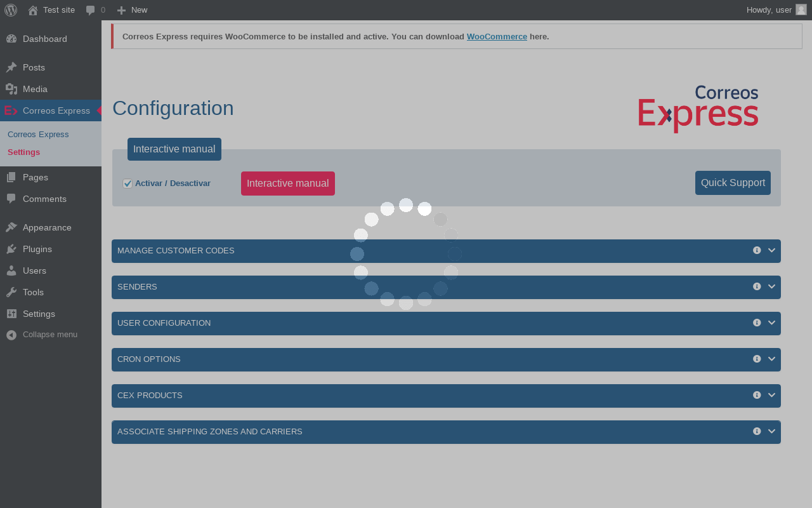Click the Appearance brush icon
812x508 pixels.
pyautogui.click(x=11, y=227)
